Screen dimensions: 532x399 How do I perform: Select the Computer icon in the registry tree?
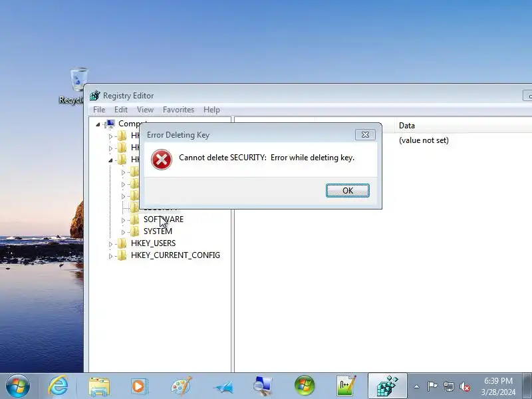click(x=110, y=124)
